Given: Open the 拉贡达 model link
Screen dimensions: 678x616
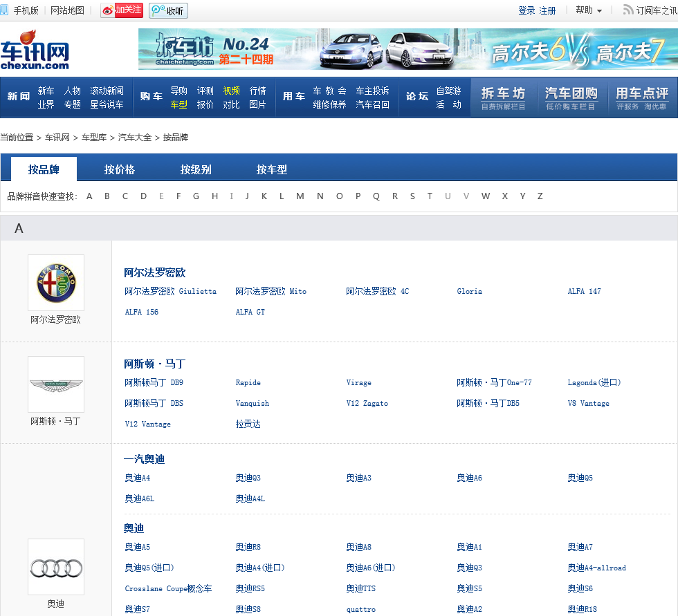Looking at the screenshot, I should (248, 424).
